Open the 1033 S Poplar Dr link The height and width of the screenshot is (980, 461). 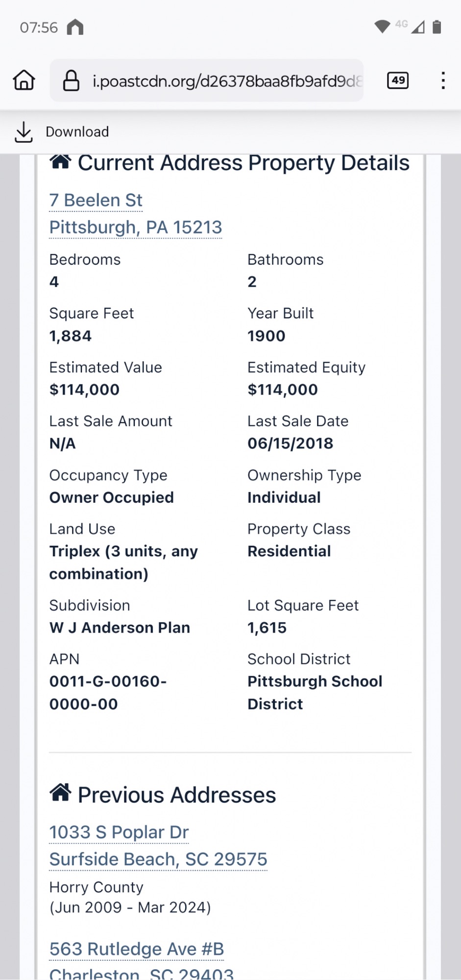(x=119, y=832)
